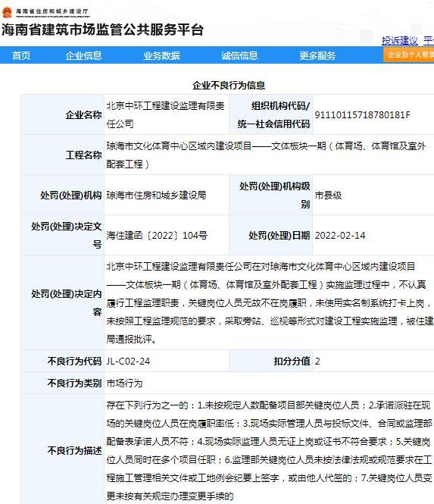
Task: Select agency level value 市县级
Action: [x=328, y=195]
